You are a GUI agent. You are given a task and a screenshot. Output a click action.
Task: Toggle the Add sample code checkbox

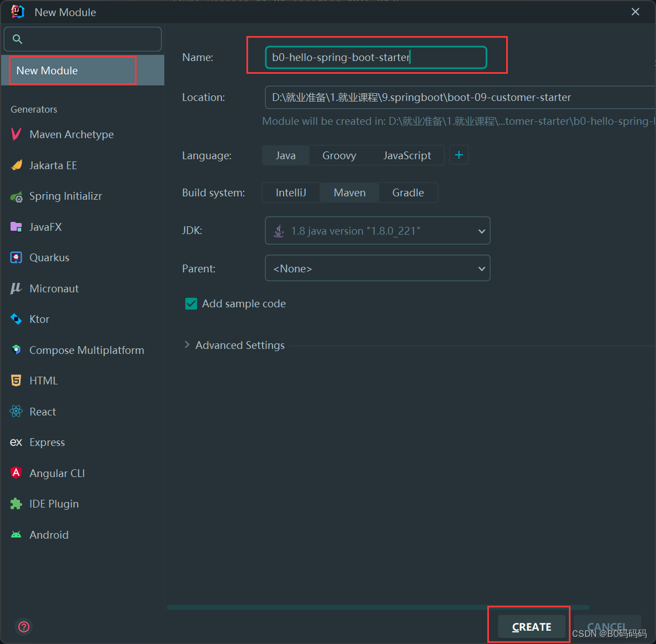point(191,303)
